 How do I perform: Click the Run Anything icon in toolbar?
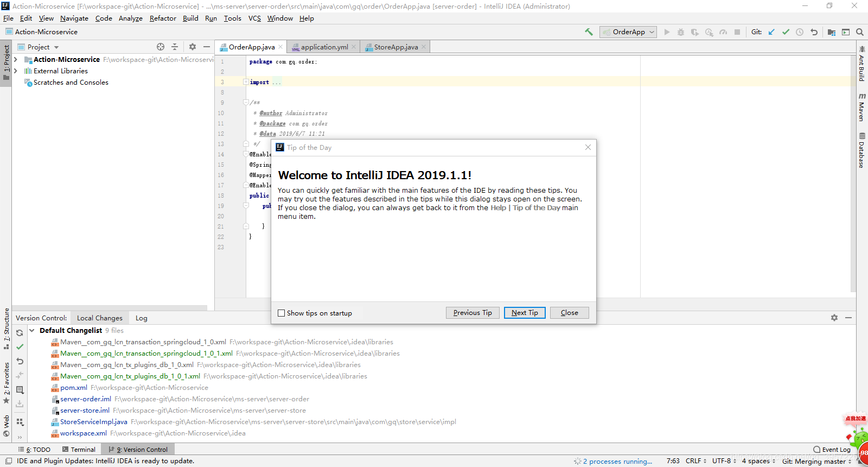pyautogui.click(x=846, y=32)
